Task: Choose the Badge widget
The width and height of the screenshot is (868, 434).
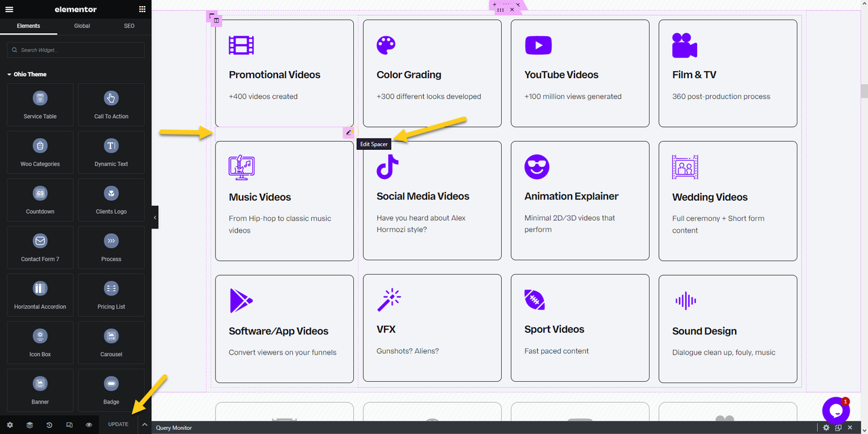Action: click(x=111, y=390)
